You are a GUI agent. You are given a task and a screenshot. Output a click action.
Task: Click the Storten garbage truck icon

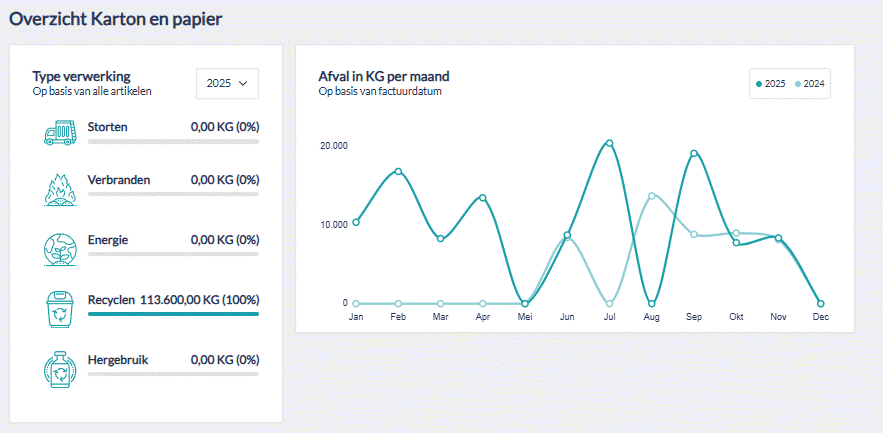point(60,134)
